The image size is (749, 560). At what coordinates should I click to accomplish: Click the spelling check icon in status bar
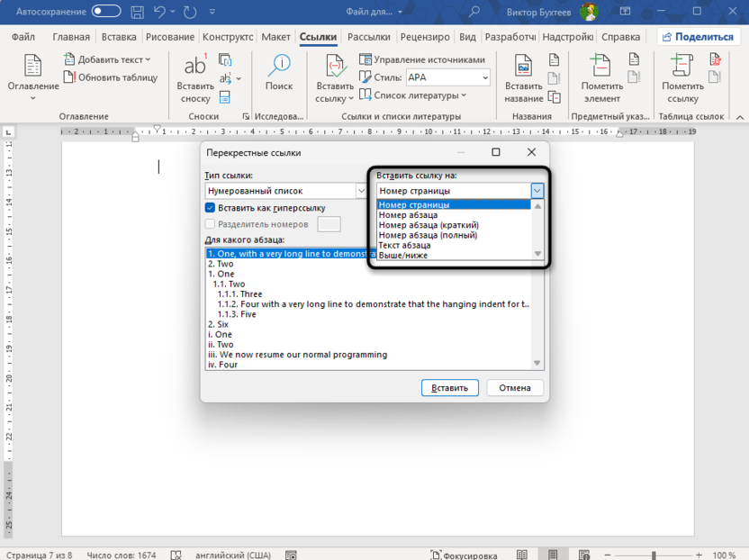tap(176, 555)
